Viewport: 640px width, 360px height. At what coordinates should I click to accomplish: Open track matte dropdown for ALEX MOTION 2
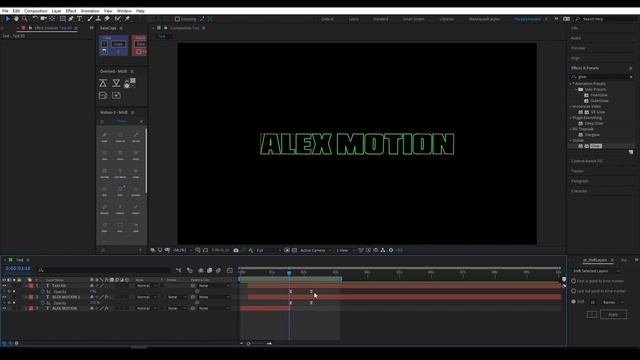coord(176,297)
